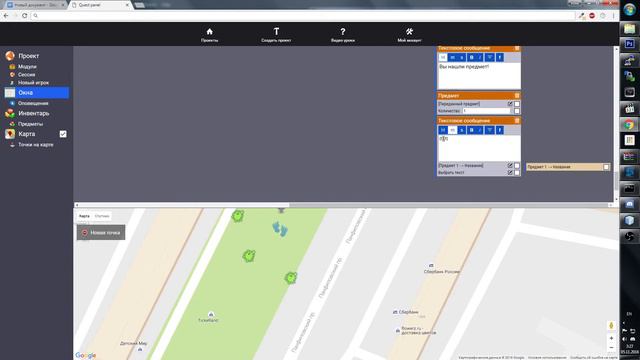
Task: Click last button in lower message toolbar
Action: click(499, 130)
